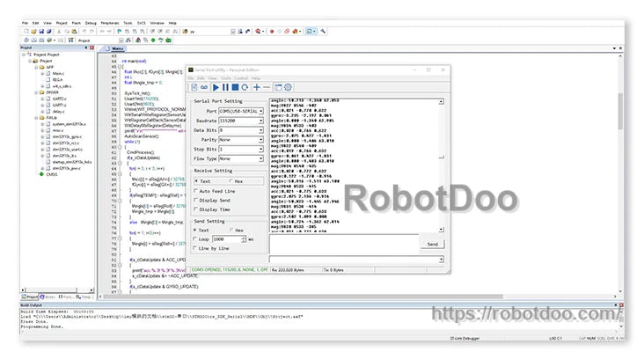Open the Flow Type dropdown
Image resolution: width=644 pixels, height=352 pixels.
241,158
